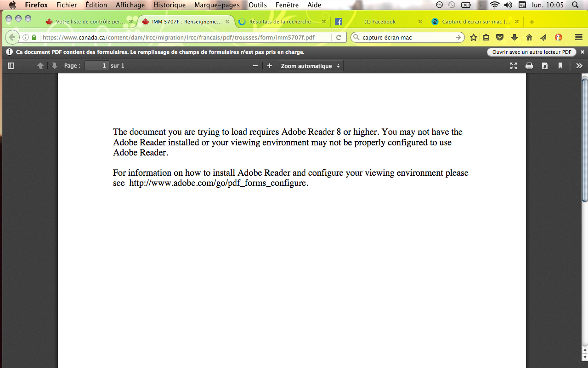
Task: Click the Time Machine menu bar icon
Action: pyautogui.click(x=452, y=5)
